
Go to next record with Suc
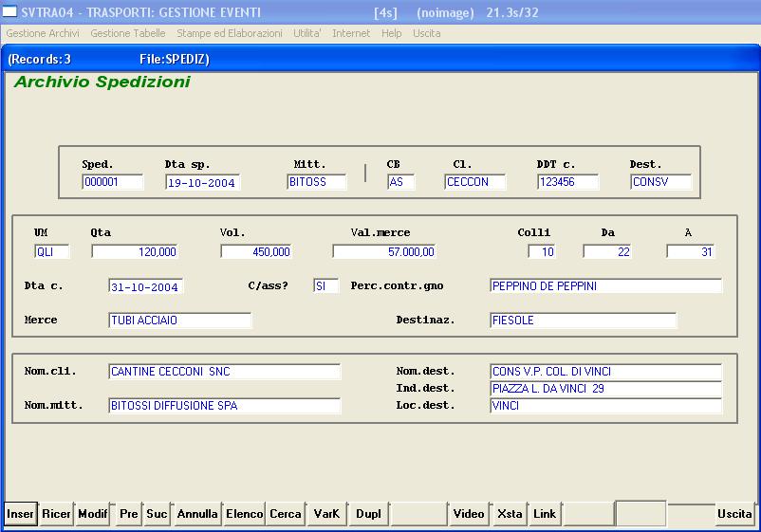pos(157,514)
